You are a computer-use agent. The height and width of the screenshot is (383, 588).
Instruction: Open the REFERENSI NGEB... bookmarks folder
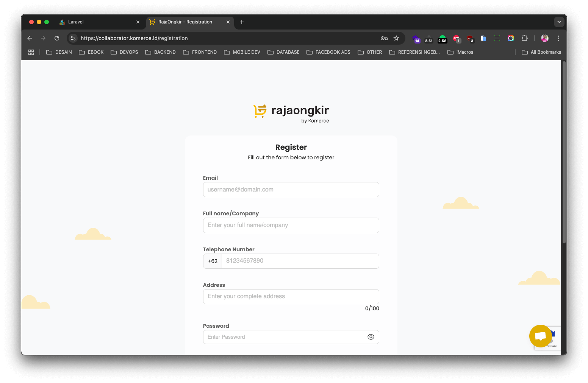tap(414, 52)
